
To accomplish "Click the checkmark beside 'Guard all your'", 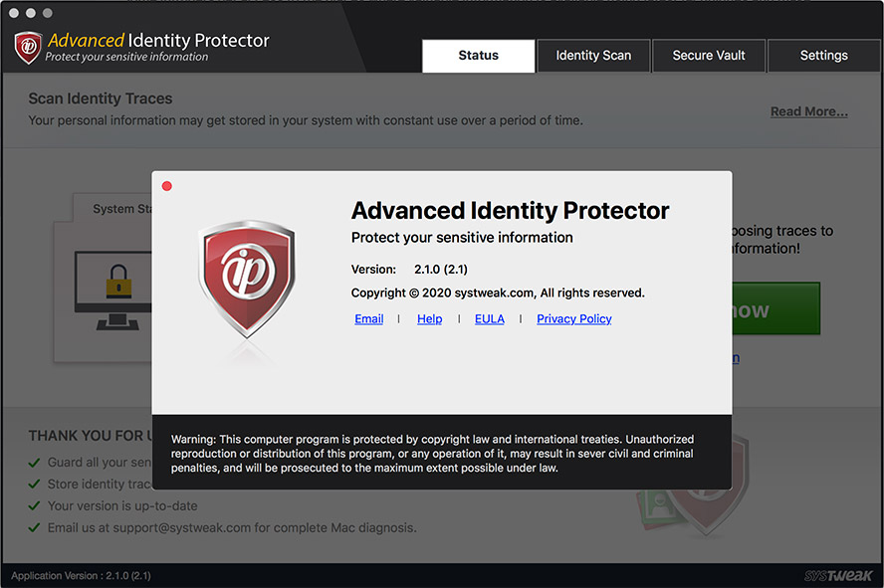I will tap(34, 463).
